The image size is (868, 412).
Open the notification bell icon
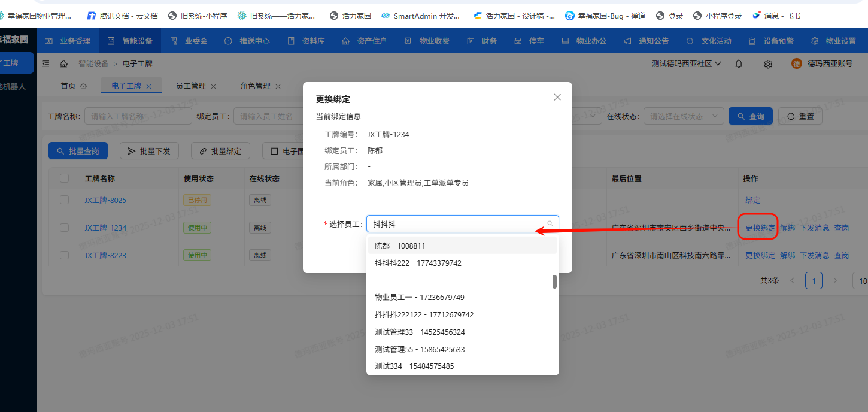coord(738,63)
